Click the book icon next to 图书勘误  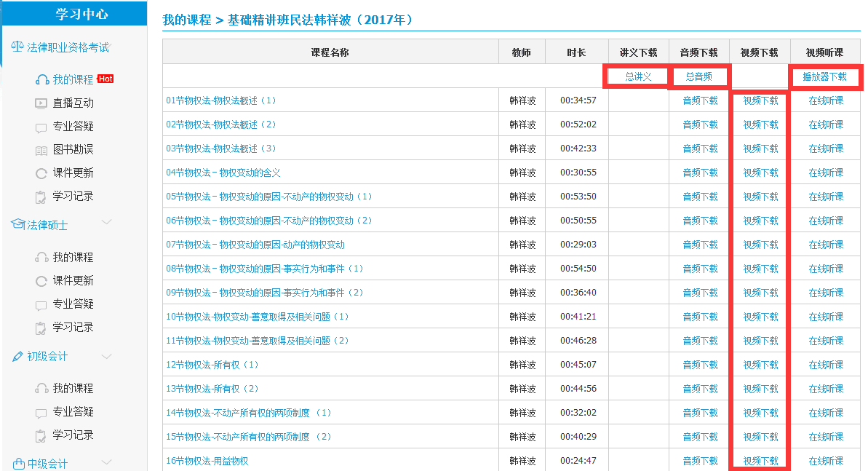coord(41,150)
